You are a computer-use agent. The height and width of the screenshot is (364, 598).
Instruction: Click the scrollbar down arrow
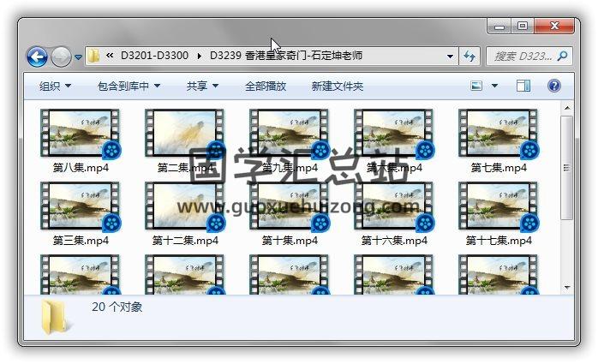click(x=567, y=288)
